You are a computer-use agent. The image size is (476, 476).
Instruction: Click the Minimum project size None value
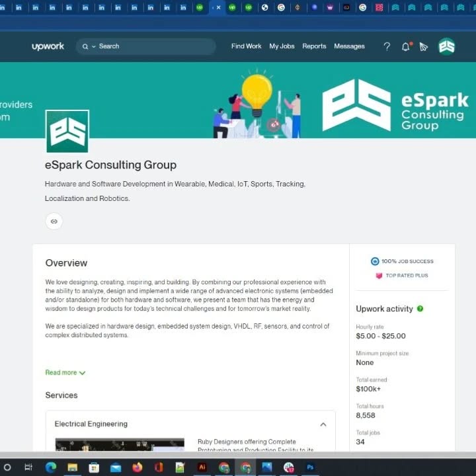tap(364, 362)
